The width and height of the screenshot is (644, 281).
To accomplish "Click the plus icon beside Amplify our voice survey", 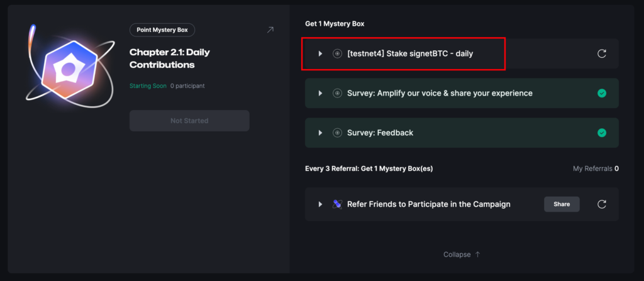I will pyautogui.click(x=338, y=93).
